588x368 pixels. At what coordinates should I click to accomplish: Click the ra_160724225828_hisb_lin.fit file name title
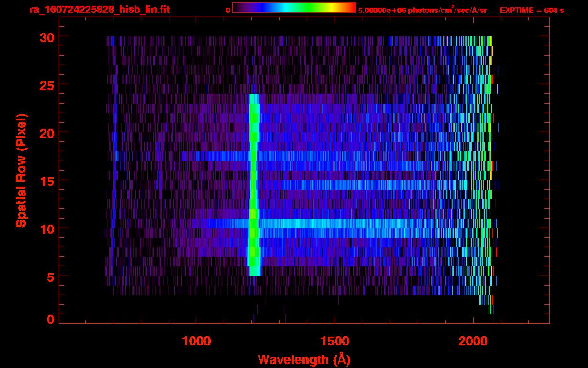tap(99, 10)
